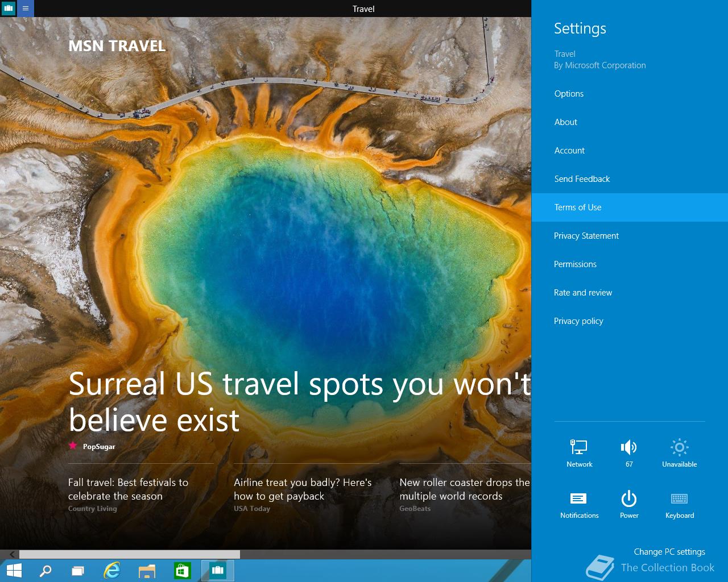Click the horizontal scrollbar thumb
The width and height of the screenshot is (728, 582).
[130, 554]
